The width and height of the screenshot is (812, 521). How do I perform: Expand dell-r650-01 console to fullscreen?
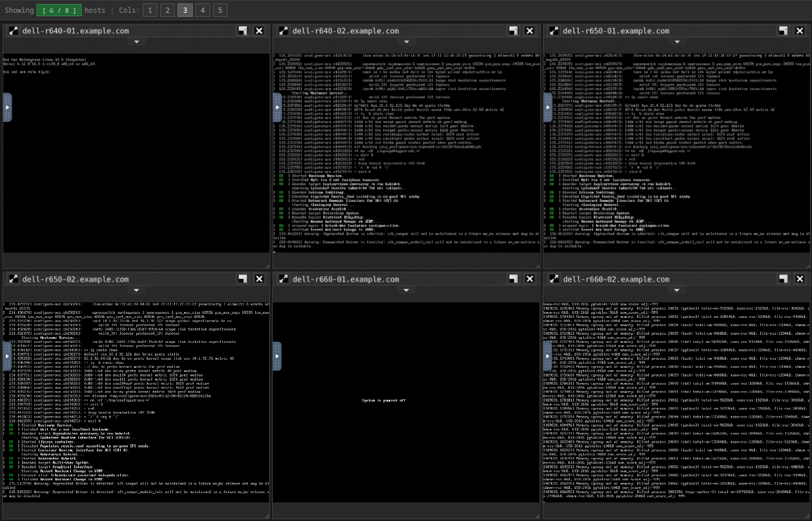point(554,31)
